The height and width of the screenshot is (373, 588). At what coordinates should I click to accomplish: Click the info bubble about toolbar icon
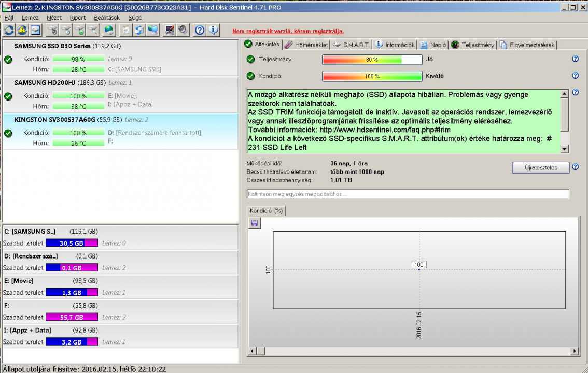(x=213, y=30)
